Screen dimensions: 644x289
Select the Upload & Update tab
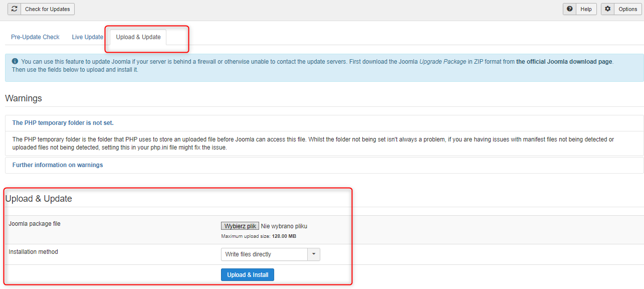tap(138, 37)
